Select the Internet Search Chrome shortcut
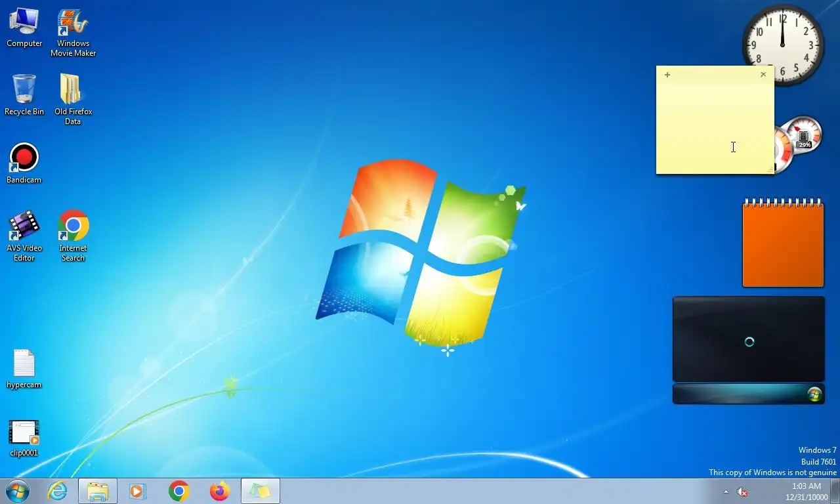The image size is (840, 504). [x=73, y=236]
